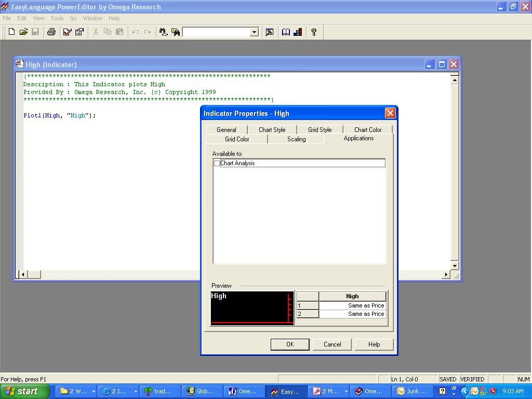This screenshot has height=399, width=532.
Task: Click the editor horizontal scroll right arrow
Action: (x=446, y=274)
